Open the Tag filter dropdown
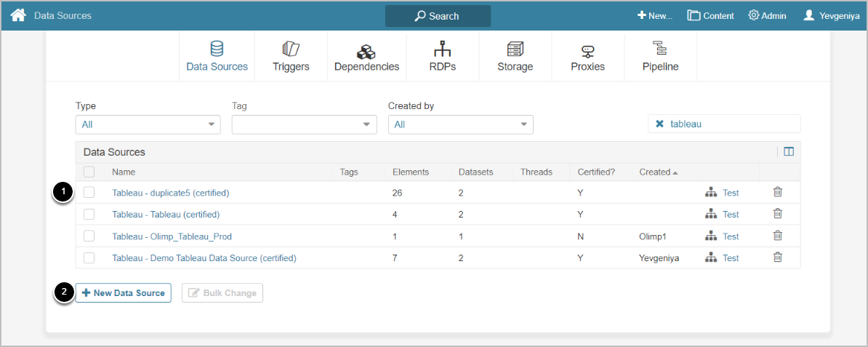 [304, 124]
